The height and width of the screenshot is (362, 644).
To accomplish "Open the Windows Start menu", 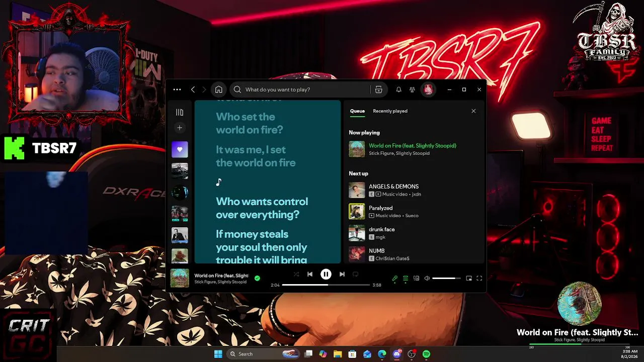I will pyautogui.click(x=218, y=354).
